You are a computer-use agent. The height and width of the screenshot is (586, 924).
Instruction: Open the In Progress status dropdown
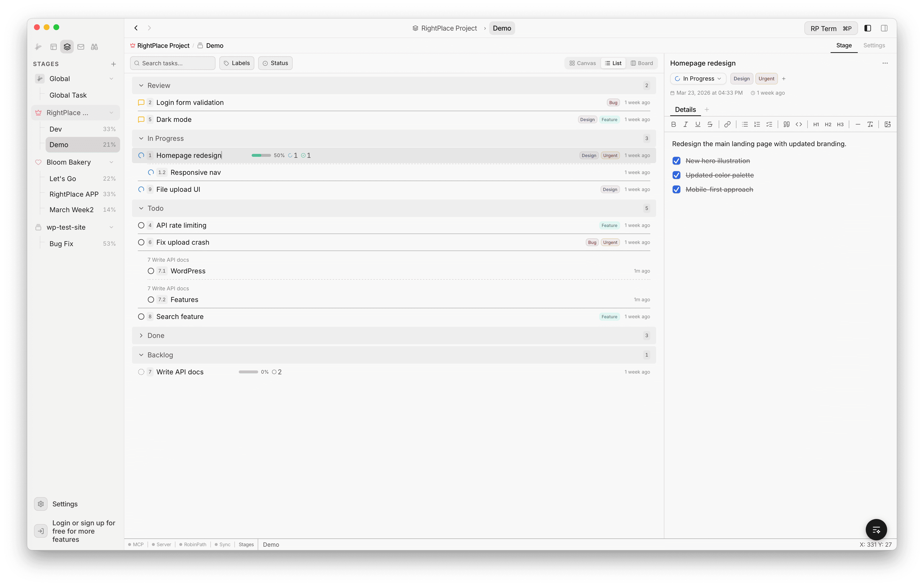point(698,78)
